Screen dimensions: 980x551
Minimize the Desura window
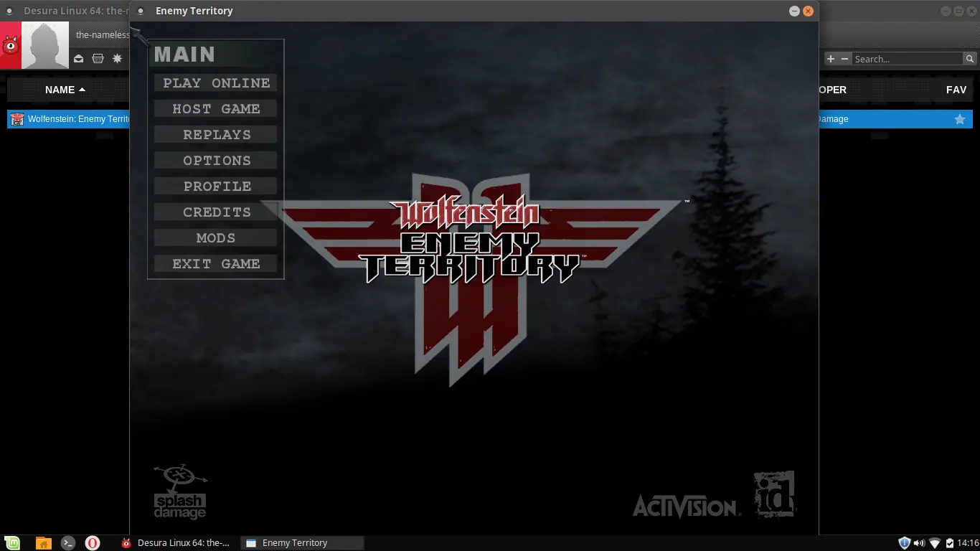point(945,11)
